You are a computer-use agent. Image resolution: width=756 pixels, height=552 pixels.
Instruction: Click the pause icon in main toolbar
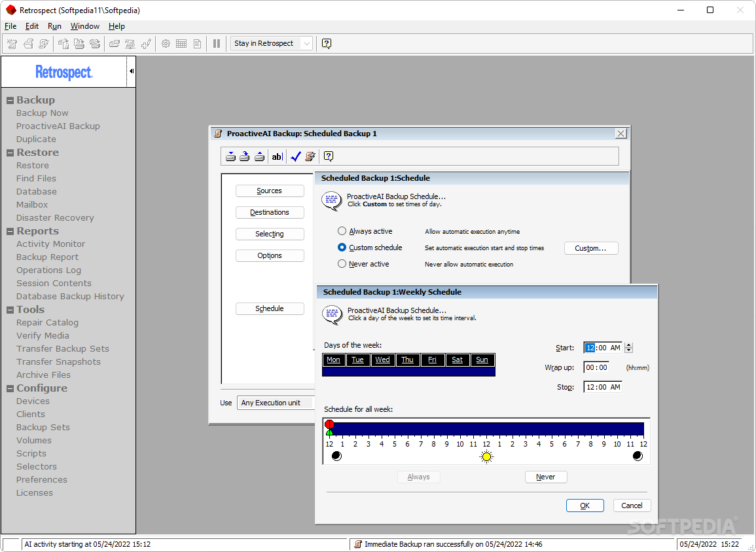(x=217, y=44)
